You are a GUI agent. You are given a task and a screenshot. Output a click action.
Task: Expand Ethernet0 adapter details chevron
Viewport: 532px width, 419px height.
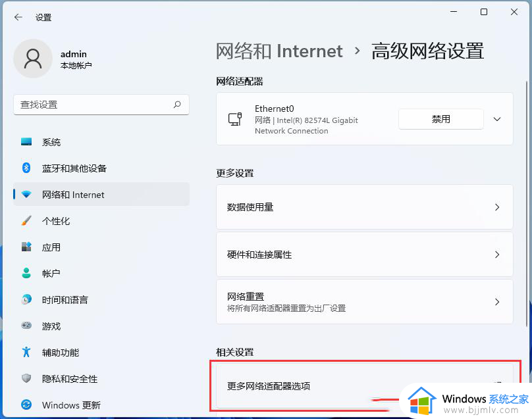(x=497, y=119)
